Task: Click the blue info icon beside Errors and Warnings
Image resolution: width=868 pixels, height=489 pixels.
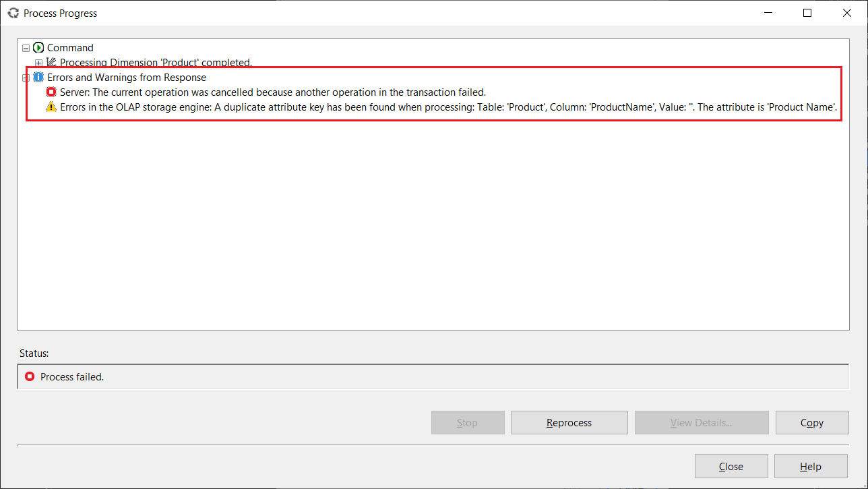Action: point(38,78)
